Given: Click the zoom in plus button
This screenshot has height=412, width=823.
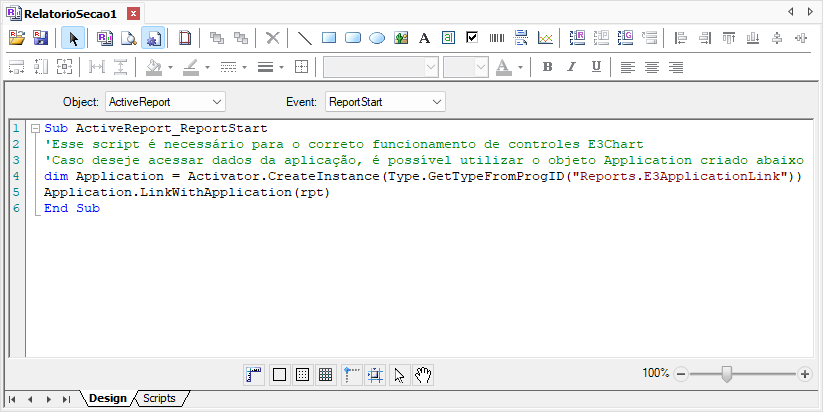Looking at the screenshot, I should pos(805,374).
